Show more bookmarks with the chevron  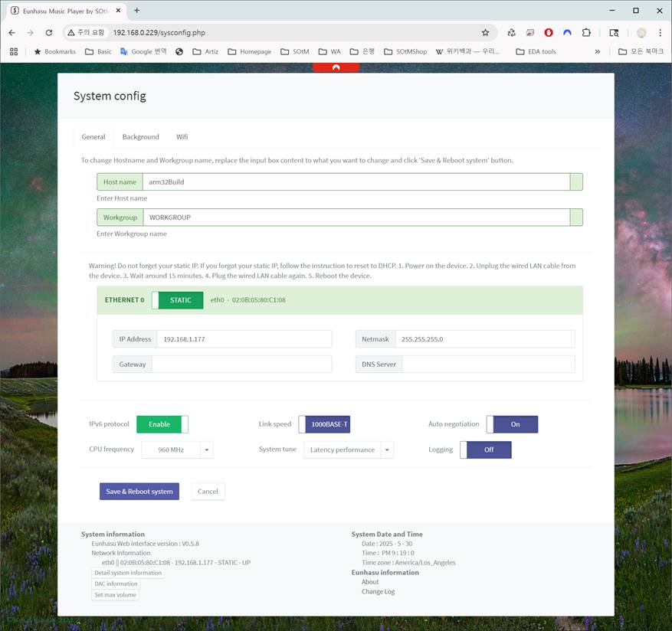(598, 51)
